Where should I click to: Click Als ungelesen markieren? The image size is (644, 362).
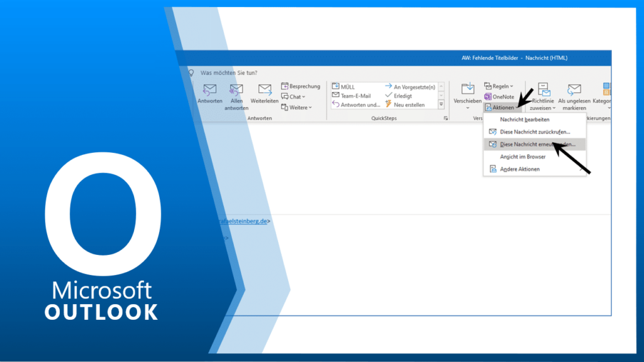[574, 97]
